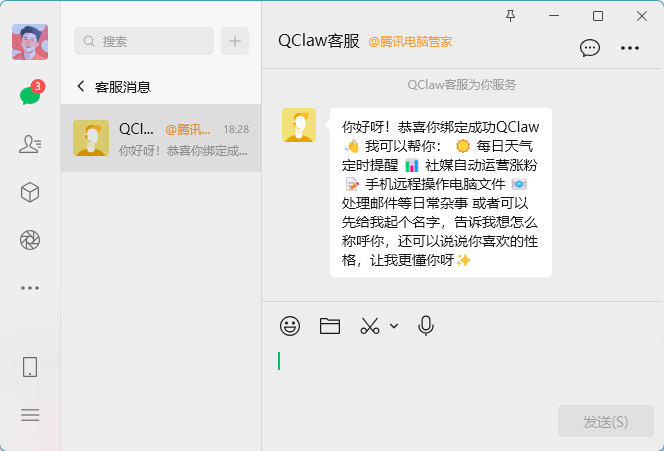Click the search box
The image size is (664, 451).
point(144,41)
